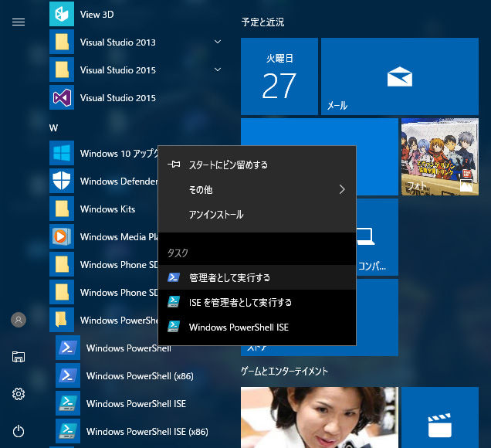Open Windows Media Player icon
This screenshot has height=448, width=491.
coord(62,236)
